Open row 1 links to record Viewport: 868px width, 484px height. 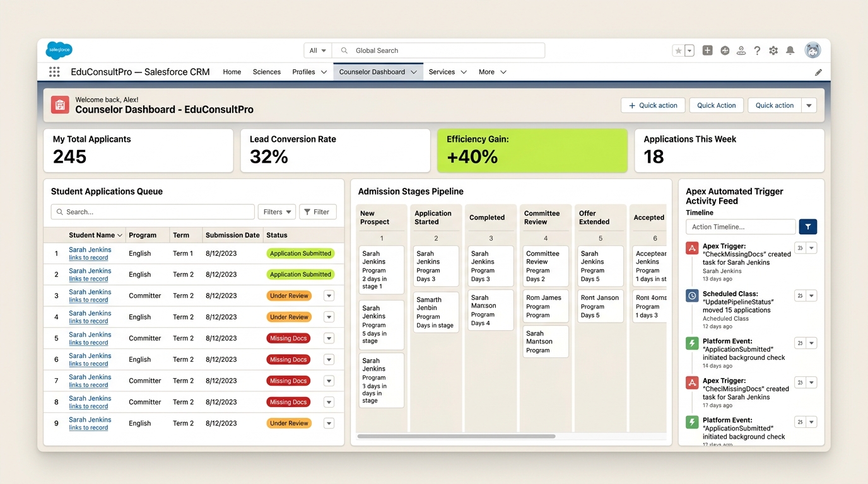88,258
